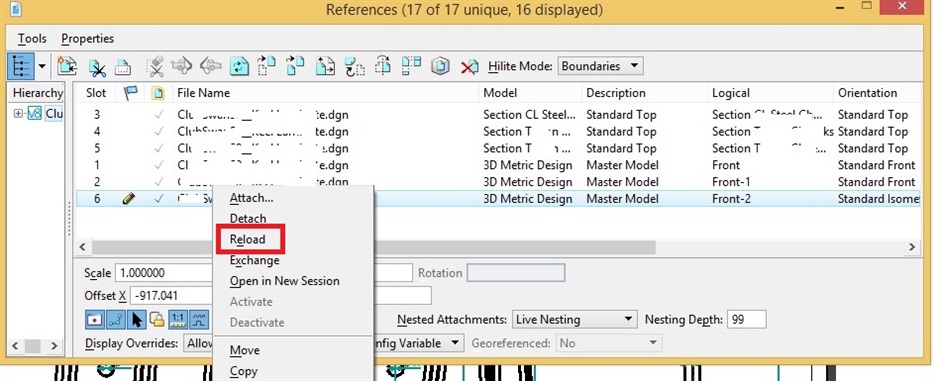Click the Set Reference Presentation cube icon
The height and width of the screenshot is (381, 939).
click(x=440, y=66)
